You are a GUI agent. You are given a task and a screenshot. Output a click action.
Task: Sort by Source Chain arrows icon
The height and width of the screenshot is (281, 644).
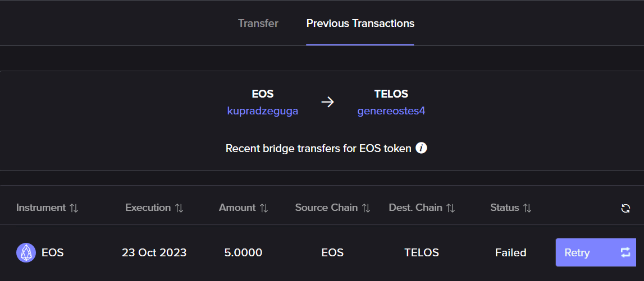click(x=366, y=208)
